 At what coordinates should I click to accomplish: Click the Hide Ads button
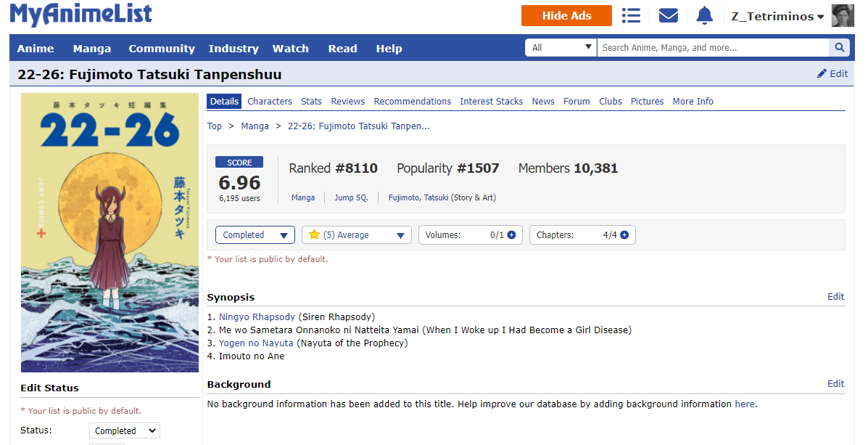click(566, 15)
